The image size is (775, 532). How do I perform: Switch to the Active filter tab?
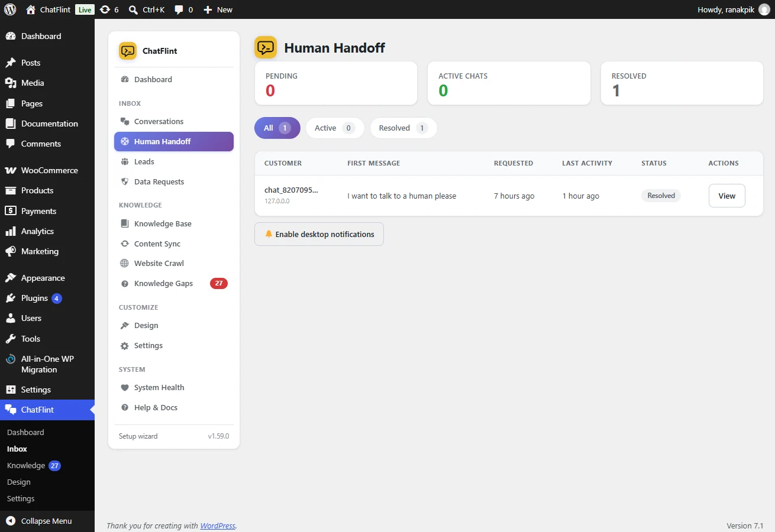[x=335, y=128]
